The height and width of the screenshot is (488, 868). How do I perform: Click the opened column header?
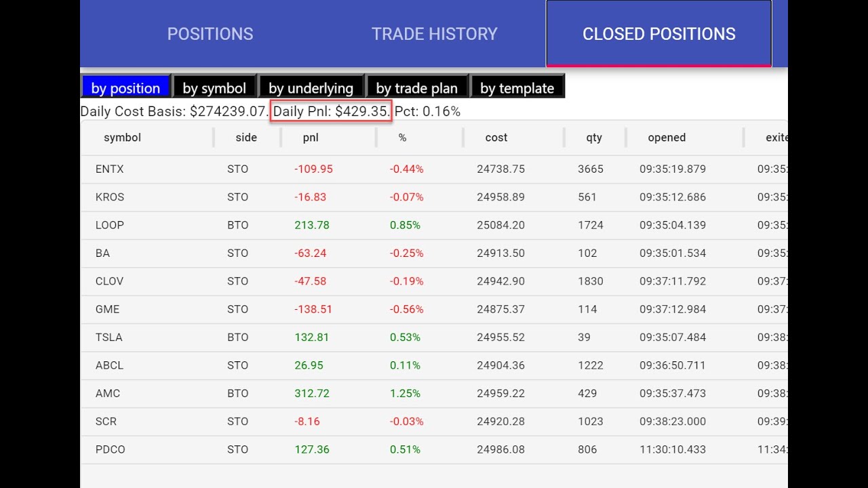(667, 138)
